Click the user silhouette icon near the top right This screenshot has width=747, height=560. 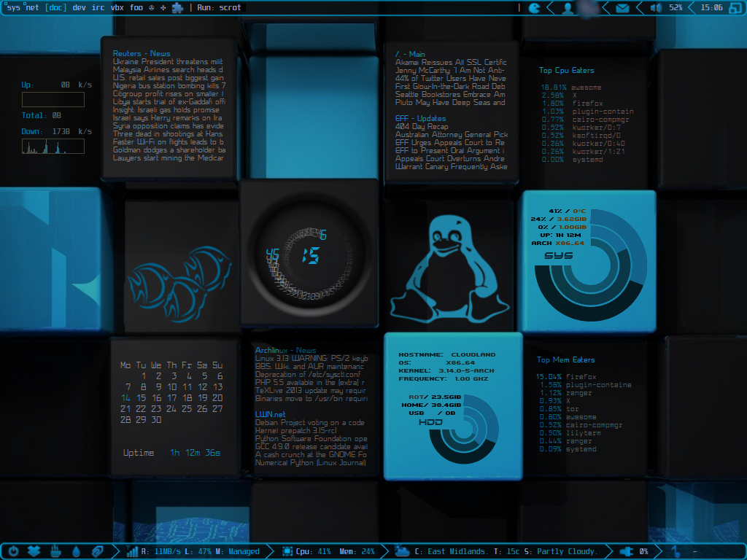pyautogui.click(x=568, y=7)
